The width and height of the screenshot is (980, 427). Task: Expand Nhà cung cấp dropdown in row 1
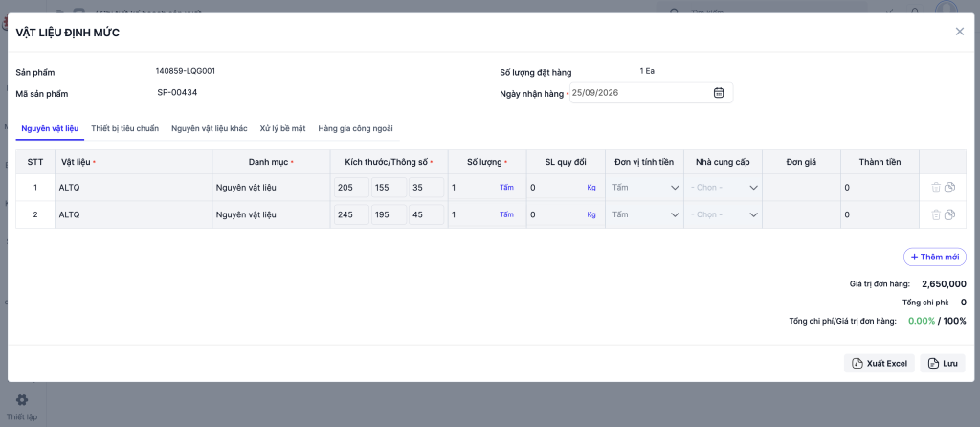[724, 188]
